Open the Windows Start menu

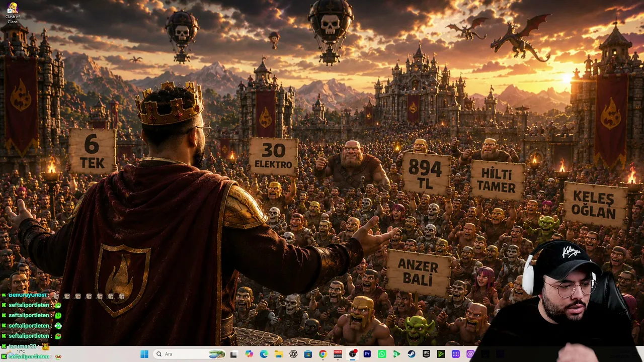coord(144,354)
